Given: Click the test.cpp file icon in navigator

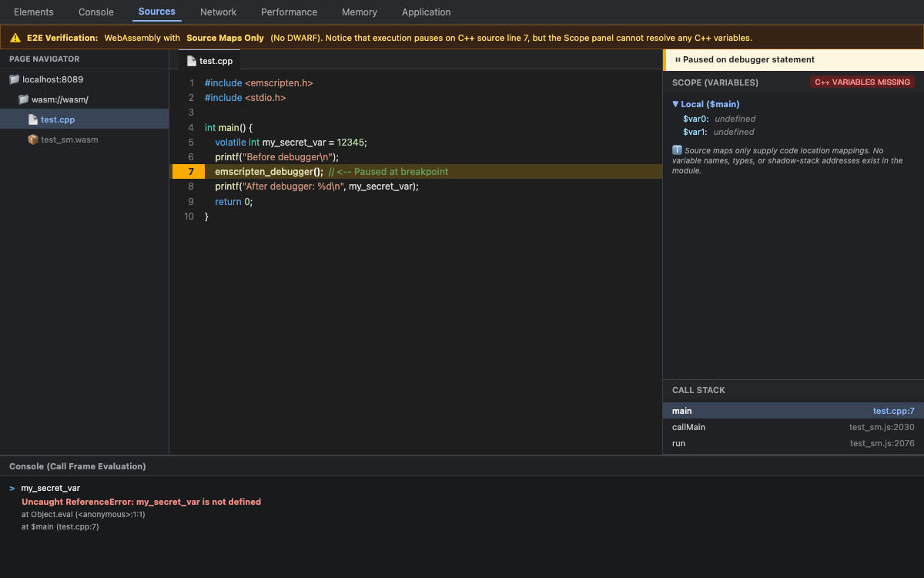Looking at the screenshot, I should coord(32,119).
